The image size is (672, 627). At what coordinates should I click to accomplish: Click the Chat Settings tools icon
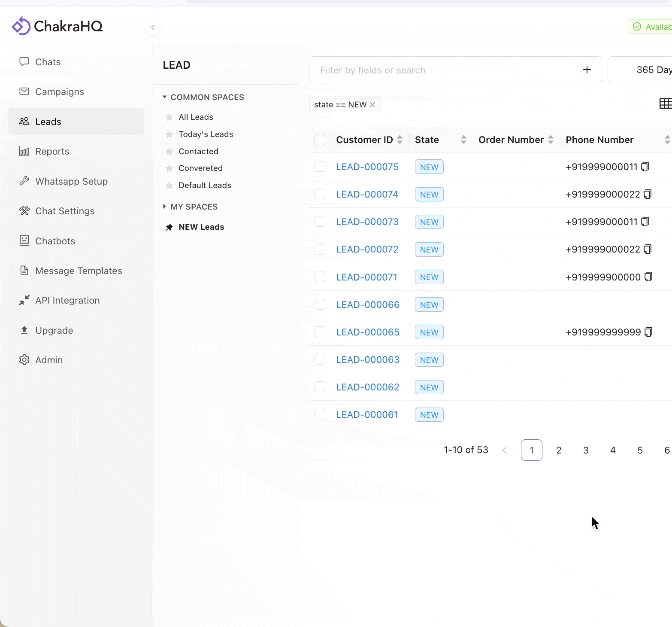24,211
